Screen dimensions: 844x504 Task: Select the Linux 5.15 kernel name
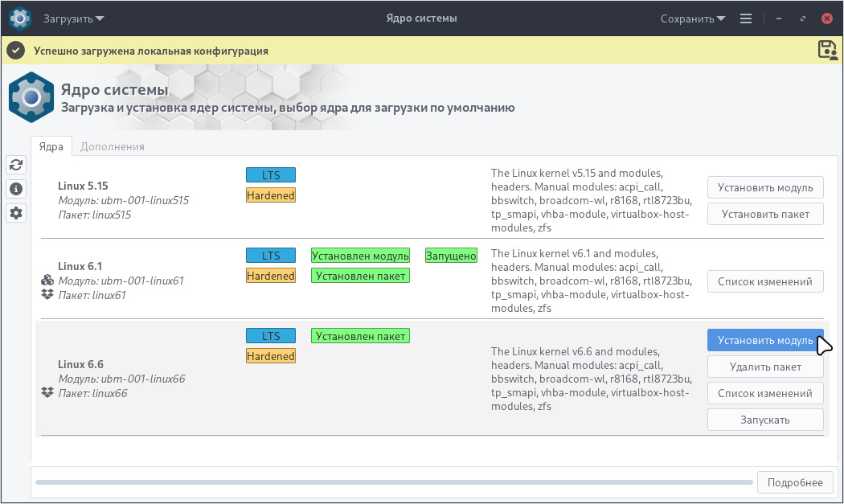click(x=83, y=186)
